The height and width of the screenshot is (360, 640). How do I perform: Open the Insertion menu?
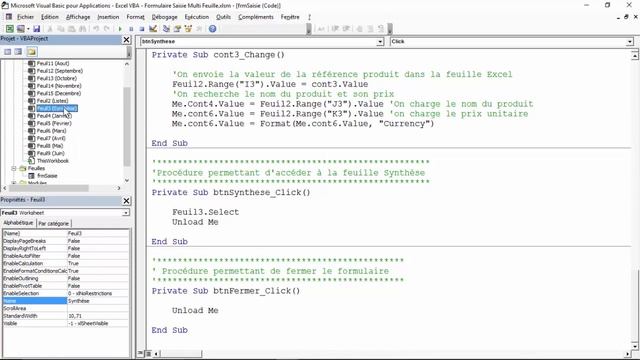108,17
